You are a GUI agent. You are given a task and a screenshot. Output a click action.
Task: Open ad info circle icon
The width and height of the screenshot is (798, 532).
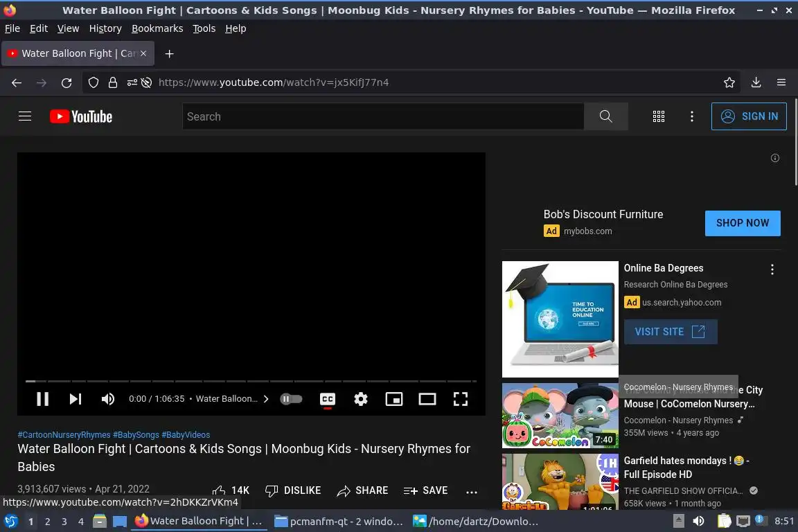tap(774, 159)
